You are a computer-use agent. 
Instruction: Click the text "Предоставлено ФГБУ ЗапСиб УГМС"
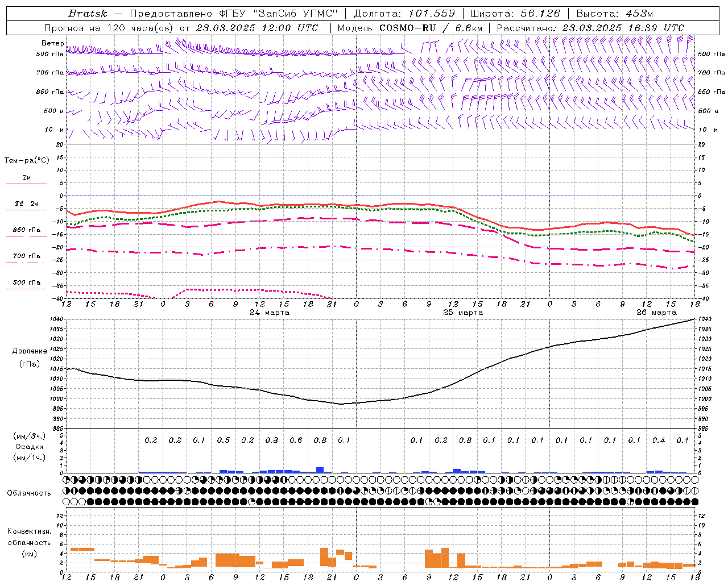pyautogui.click(x=235, y=14)
